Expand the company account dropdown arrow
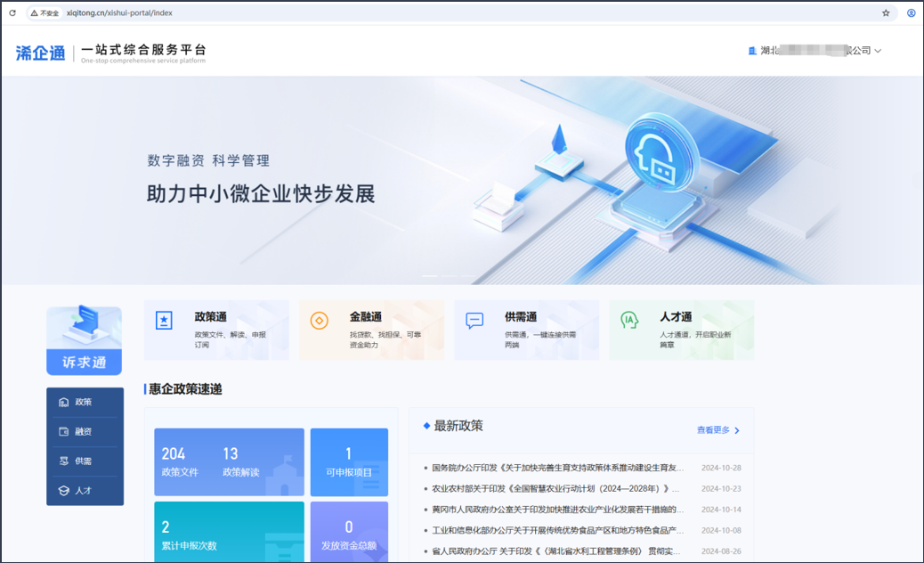This screenshot has width=924, height=563. tap(878, 51)
